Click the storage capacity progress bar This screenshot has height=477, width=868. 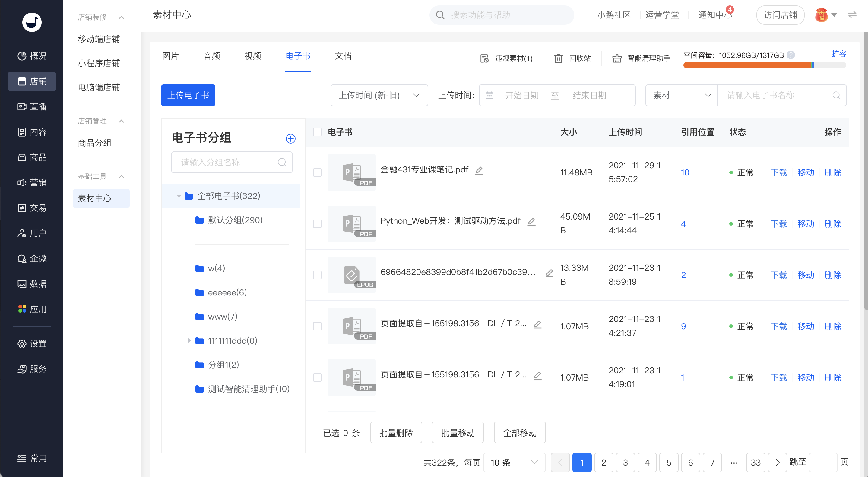click(x=765, y=65)
